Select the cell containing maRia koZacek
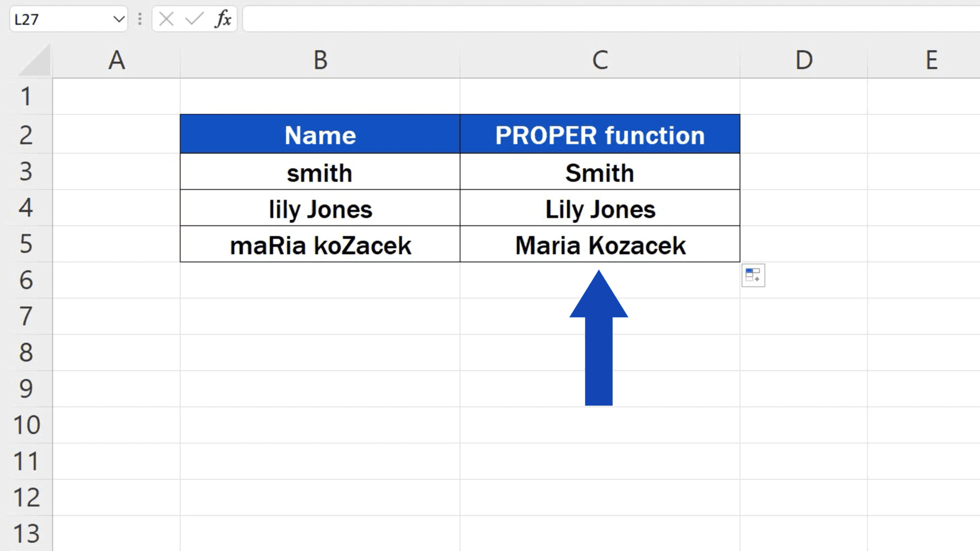 coord(320,244)
